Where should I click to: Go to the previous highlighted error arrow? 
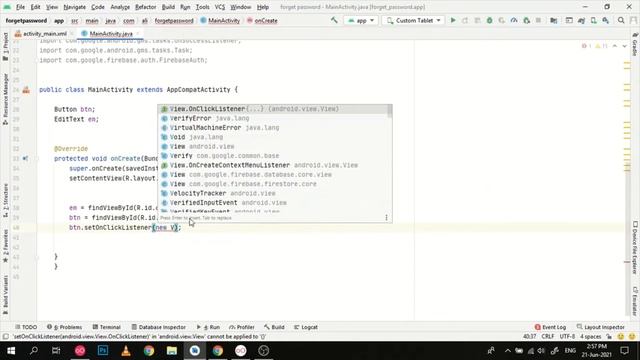point(615,46)
